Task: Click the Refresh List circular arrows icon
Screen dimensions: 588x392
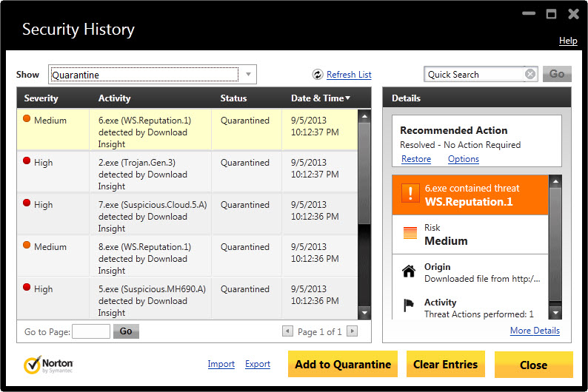Action: [x=318, y=75]
